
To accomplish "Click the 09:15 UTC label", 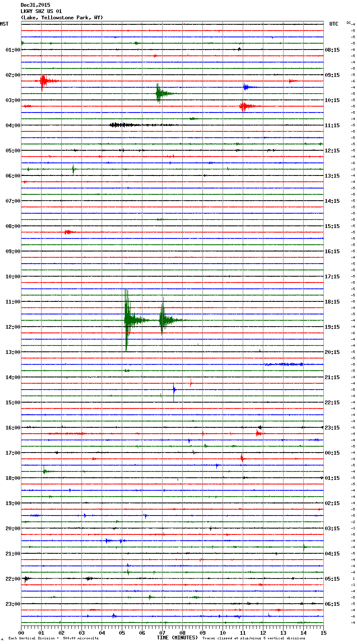I will coord(332,75).
